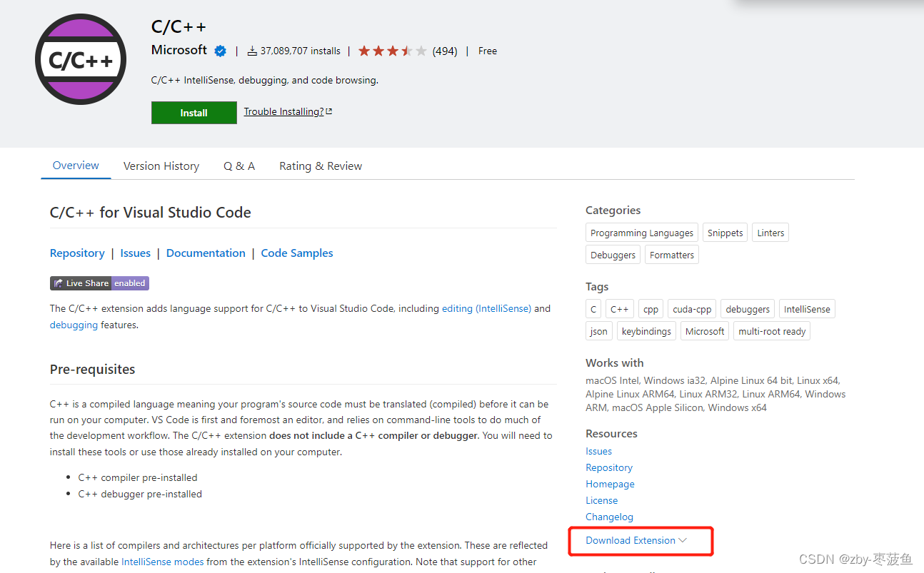The height and width of the screenshot is (573, 924).
Task: Click the Microsoft tag
Action: pos(705,331)
